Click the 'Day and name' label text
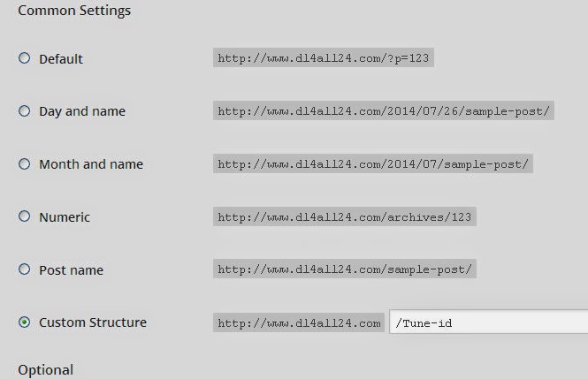Screen dimensions: 588x379 (x=82, y=112)
